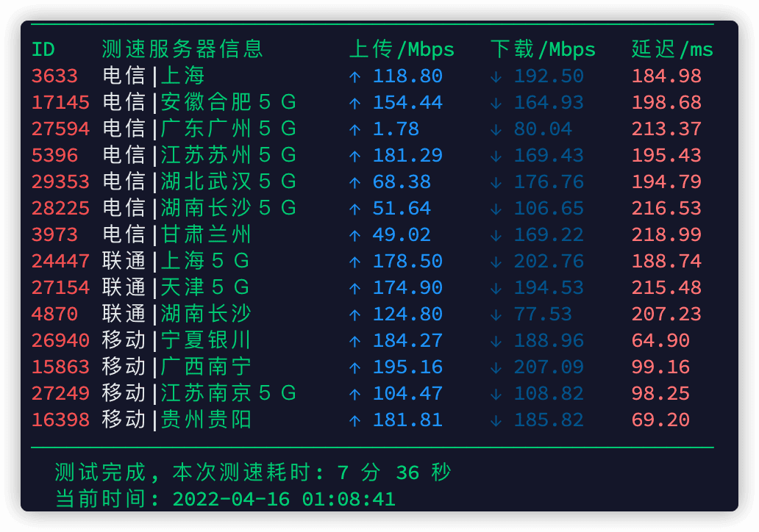The height and width of the screenshot is (532, 759).
Task: Click latency value 184.98
Action: (666, 76)
